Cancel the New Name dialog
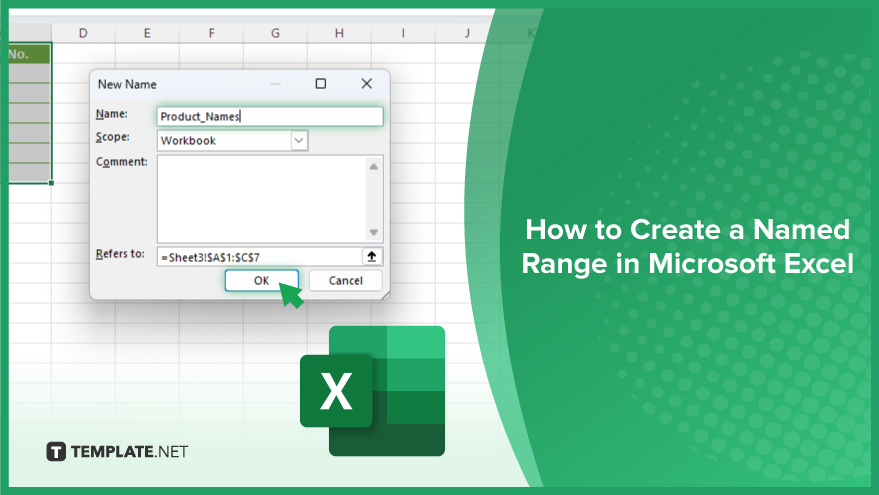The image size is (879, 495). (x=345, y=280)
